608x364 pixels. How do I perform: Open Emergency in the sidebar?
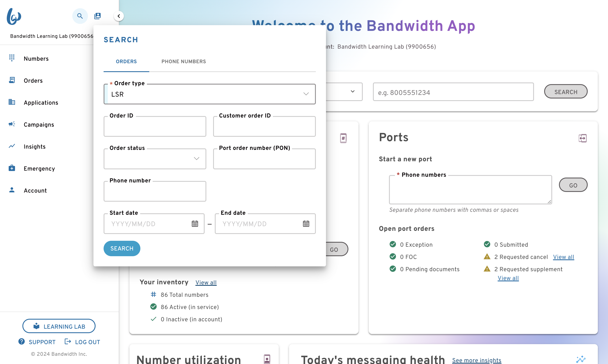coord(39,168)
